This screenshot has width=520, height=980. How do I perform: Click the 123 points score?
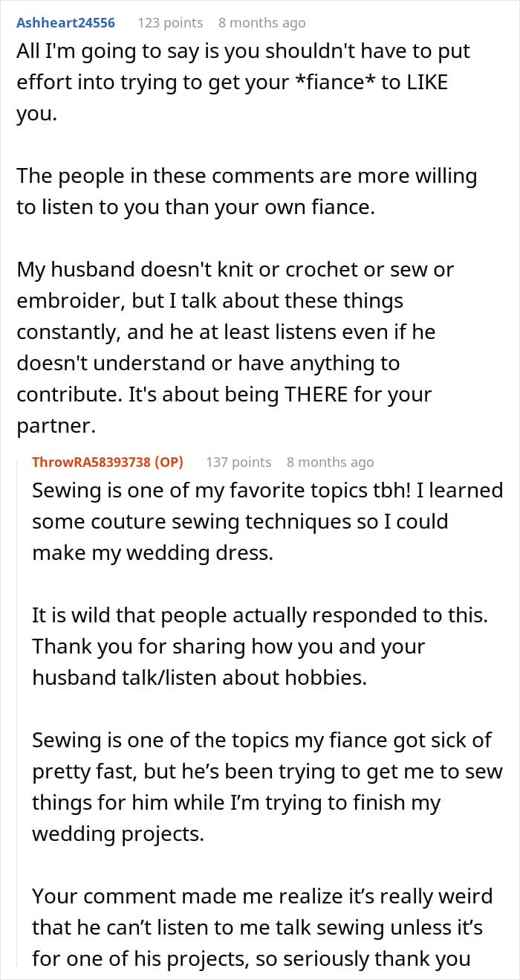[170, 23]
